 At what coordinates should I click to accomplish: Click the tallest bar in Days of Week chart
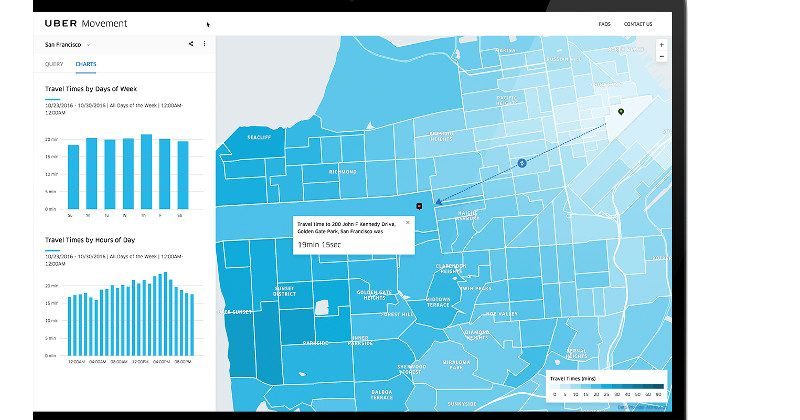coord(146,171)
